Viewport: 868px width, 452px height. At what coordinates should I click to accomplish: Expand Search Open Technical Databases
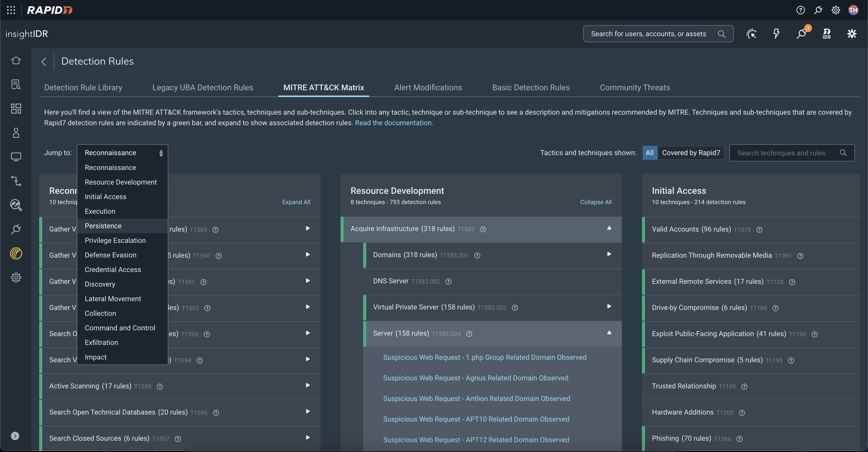tap(307, 411)
